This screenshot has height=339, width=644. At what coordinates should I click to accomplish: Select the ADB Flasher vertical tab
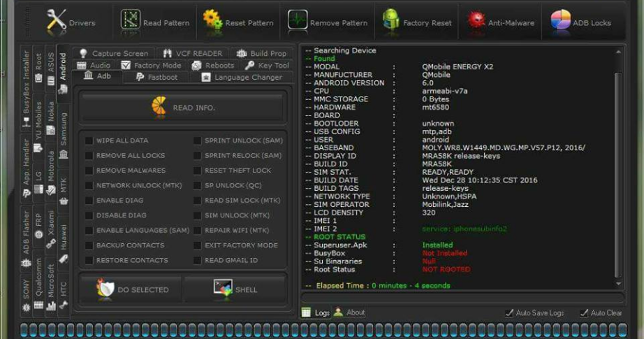(26, 238)
